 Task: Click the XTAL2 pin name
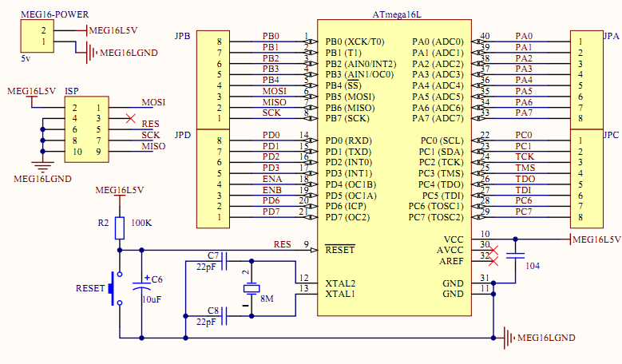click(340, 283)
